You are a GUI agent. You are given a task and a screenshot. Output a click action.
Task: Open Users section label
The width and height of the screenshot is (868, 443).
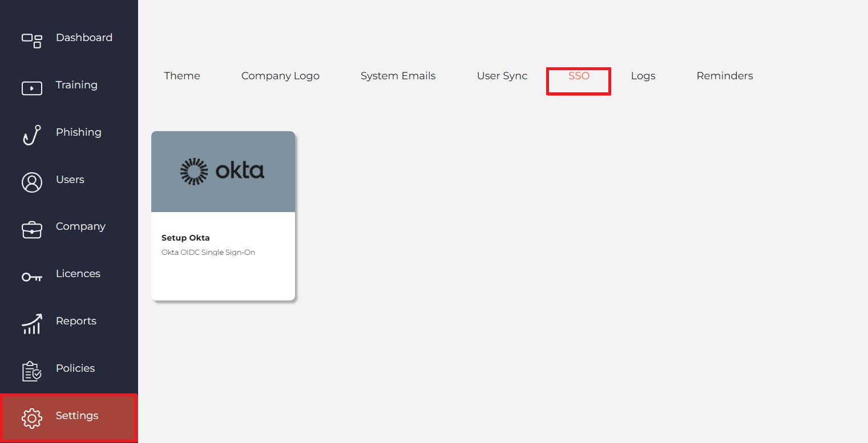coord(70,180)
